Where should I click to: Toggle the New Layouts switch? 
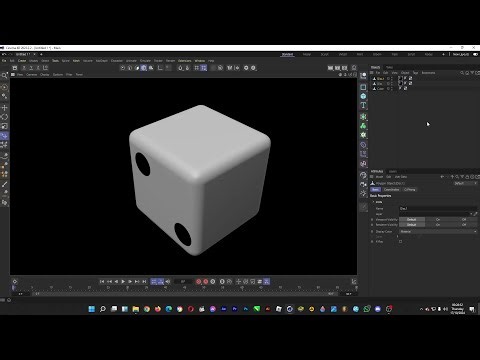(x=475, y=54)
